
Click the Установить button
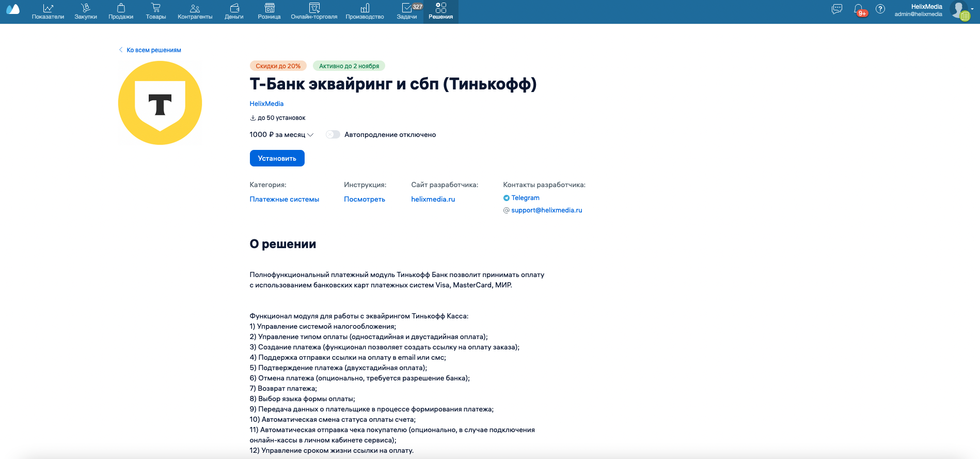click(277, 158)
